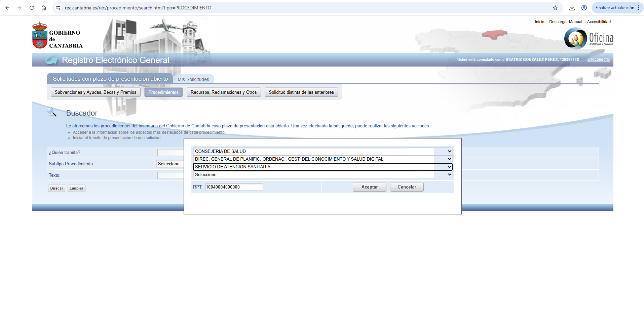Click the Desconectar link
This screenshot has width=644, height=327.
pyautogui.click(x=598, y=59)
